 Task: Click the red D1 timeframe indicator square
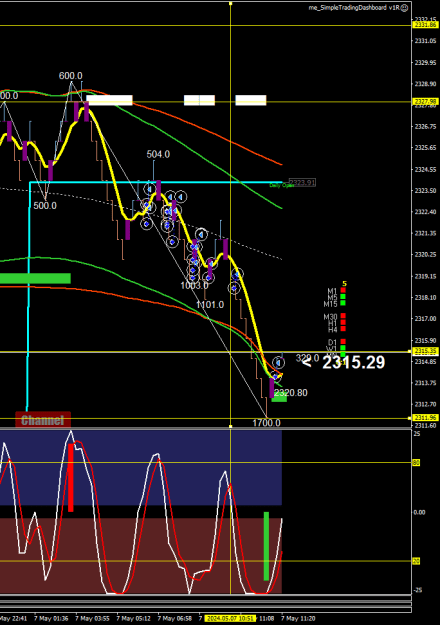click(343, 342)
